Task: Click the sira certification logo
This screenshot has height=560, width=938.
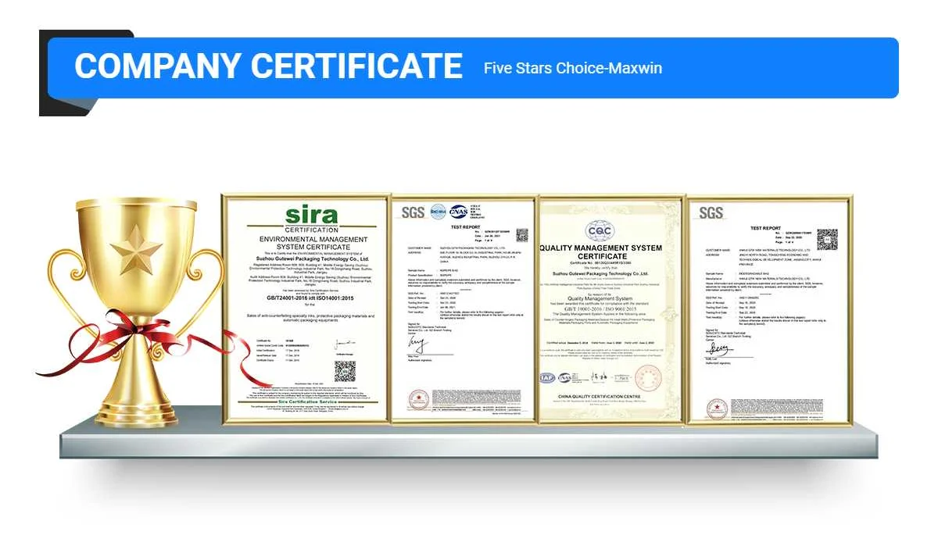Action: pos(312,218)
